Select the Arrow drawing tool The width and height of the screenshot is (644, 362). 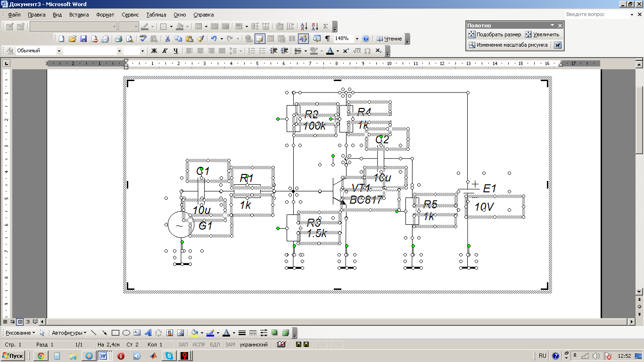pos(104,332)
